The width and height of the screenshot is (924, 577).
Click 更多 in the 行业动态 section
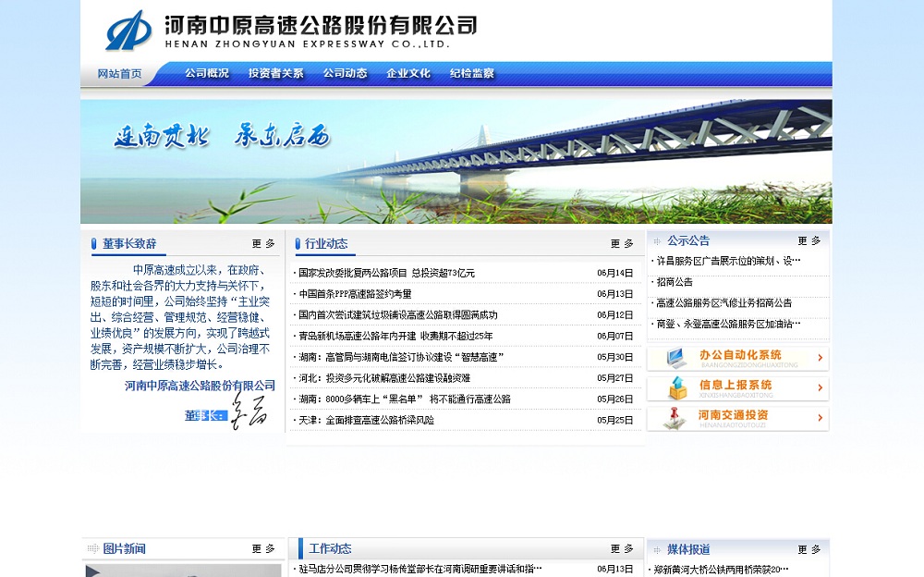coord(622,244)
